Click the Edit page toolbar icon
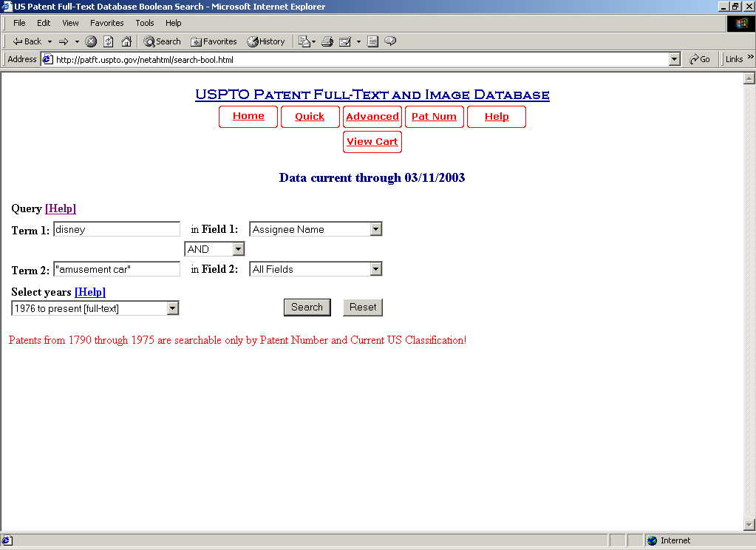Screen dimensions: 756x550 pyautogui.click(x=345, y=41)
